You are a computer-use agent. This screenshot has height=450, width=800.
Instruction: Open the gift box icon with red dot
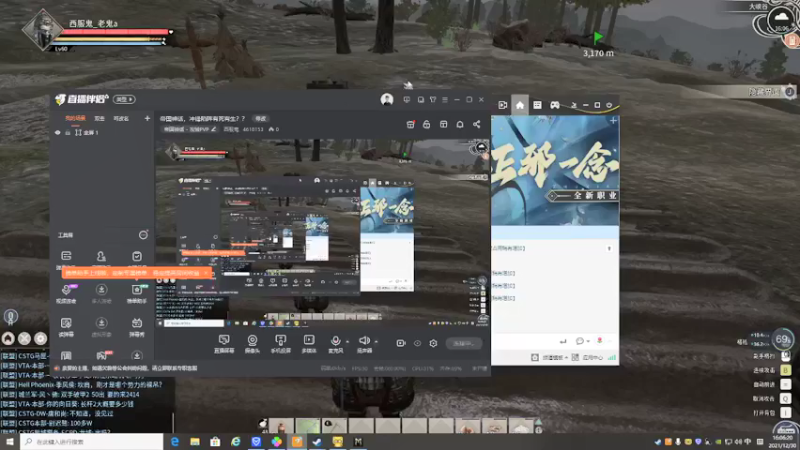(410, 124)
